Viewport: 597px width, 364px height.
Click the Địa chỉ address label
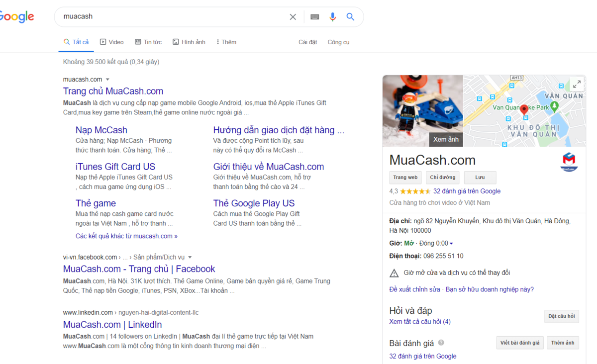401,221
